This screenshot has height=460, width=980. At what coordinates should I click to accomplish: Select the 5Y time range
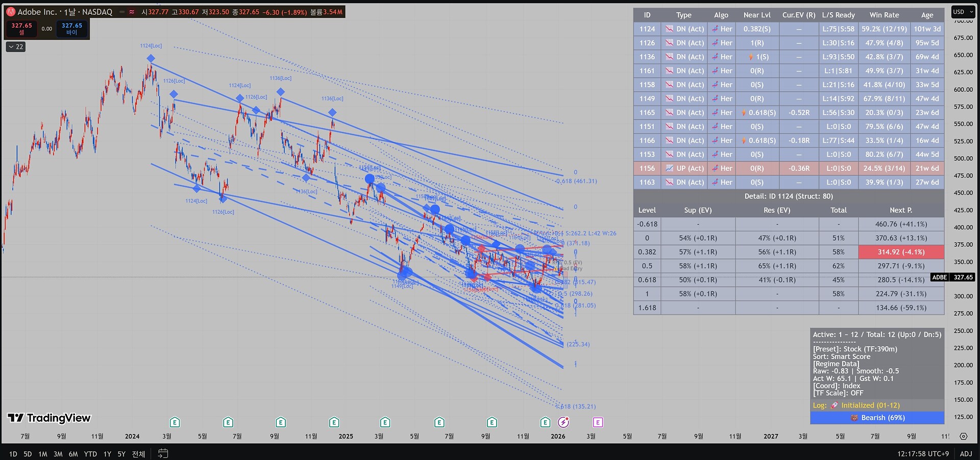(x=121, y=454)
